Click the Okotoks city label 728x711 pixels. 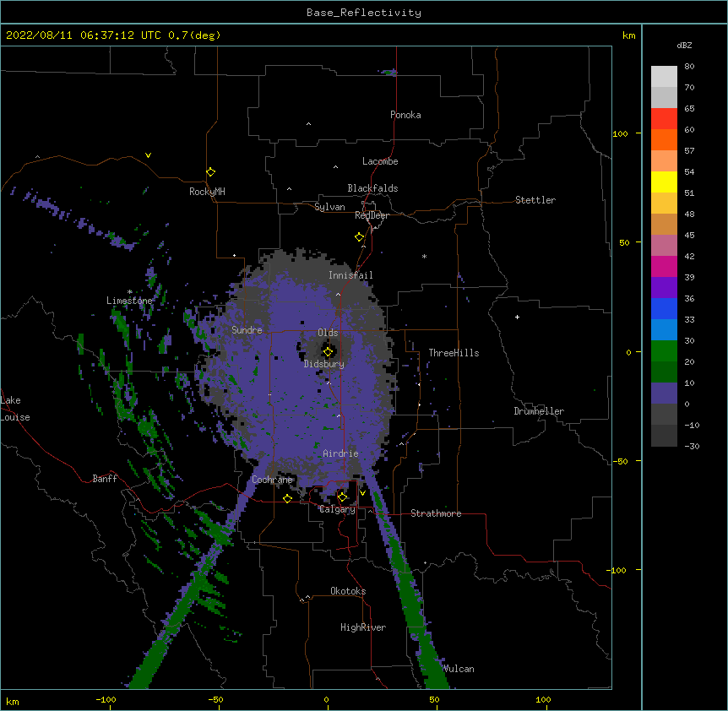[348, 591]
